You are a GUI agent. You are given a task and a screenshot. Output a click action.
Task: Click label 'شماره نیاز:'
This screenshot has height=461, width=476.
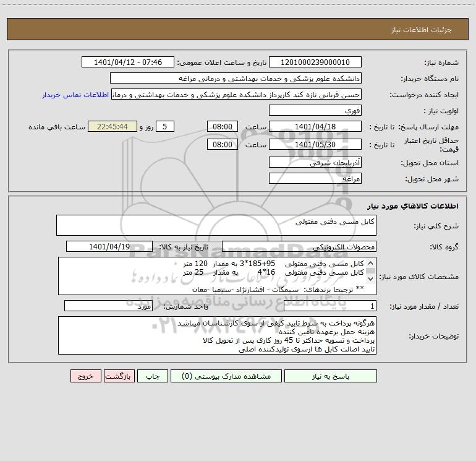441,63
